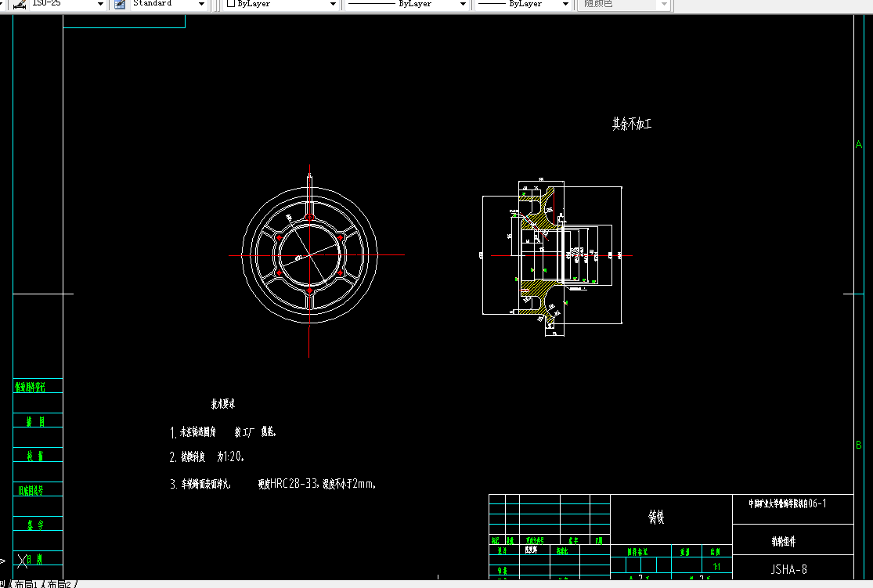873x588 pixels.
Task: Select the 旧底图总号 label in left column
Action: (31, 491)
